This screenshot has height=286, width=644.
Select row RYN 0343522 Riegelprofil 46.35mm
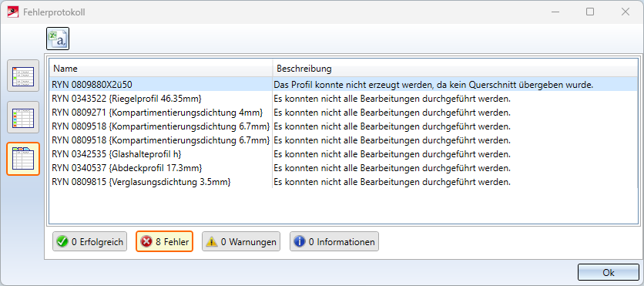pyautogui.click(x=344, y=99)
